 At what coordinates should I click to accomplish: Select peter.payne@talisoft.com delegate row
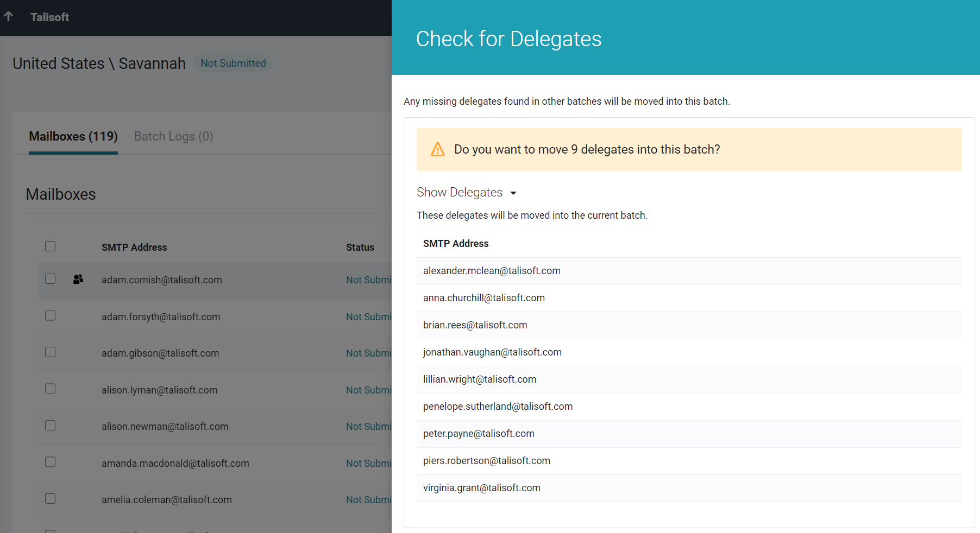(689, 434)
